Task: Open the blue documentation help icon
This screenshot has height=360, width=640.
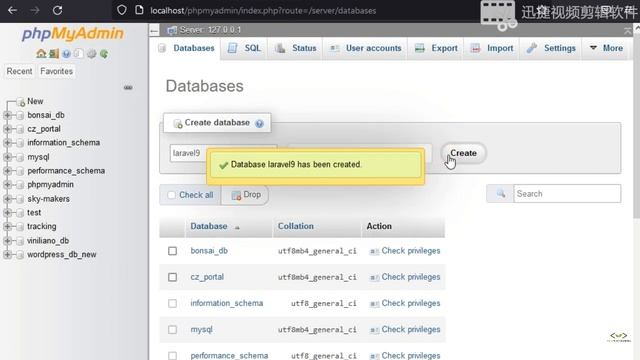Action: (67, 54)
